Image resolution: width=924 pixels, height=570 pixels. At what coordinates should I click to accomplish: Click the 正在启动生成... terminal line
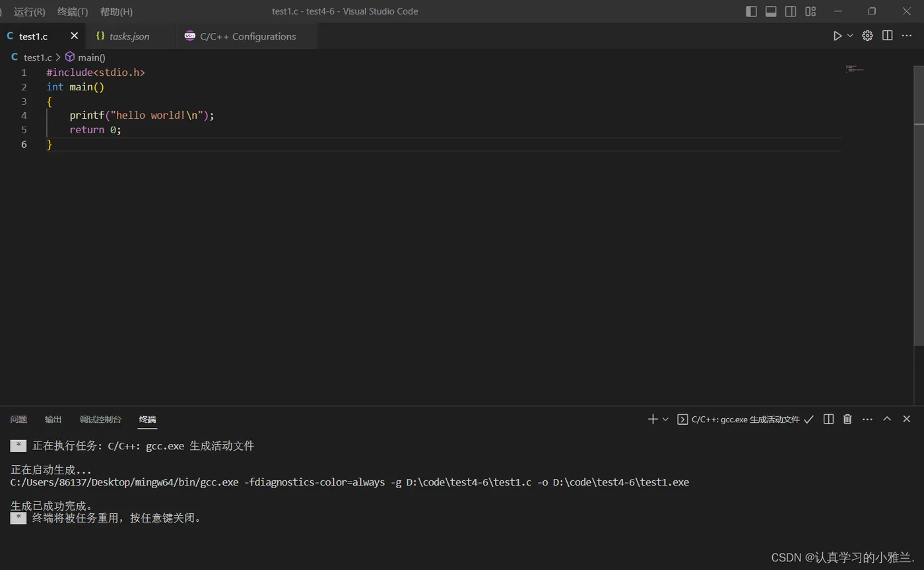[51, 470]
